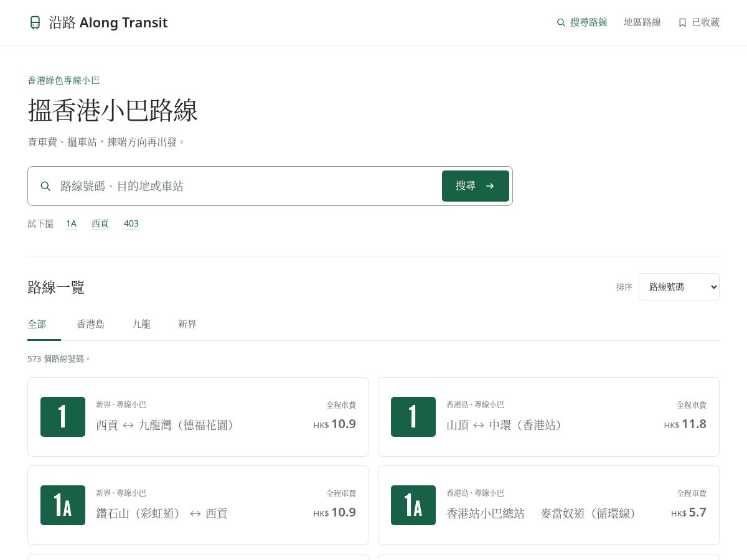Click the bookmark icon beside 已收藏
Image resolution: width=747 pixels, height=560 pixels.
(682, 22)
